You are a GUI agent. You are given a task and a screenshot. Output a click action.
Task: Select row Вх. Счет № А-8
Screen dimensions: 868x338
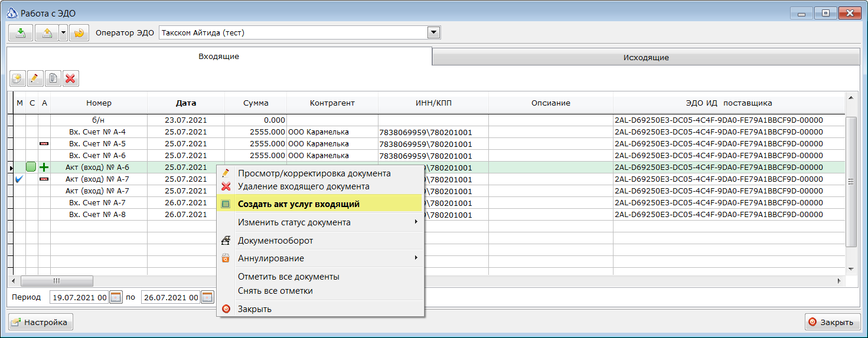[x=429, y=214]
